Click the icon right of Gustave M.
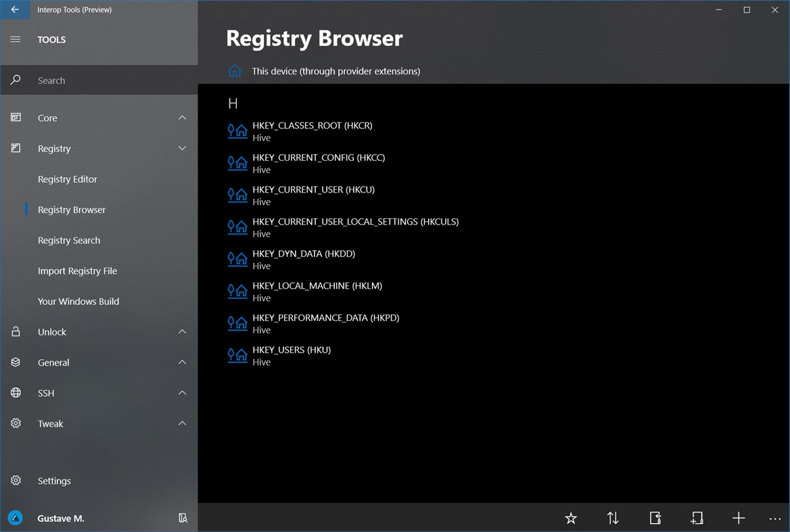Viewport: 790px width, 532px height. coord(183,518)
